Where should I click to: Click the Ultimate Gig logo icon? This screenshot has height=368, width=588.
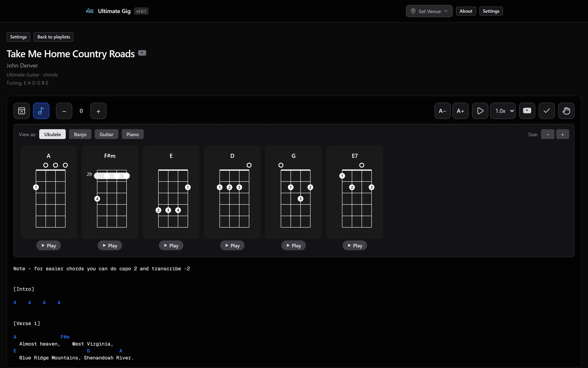click(x=90, y=11)
